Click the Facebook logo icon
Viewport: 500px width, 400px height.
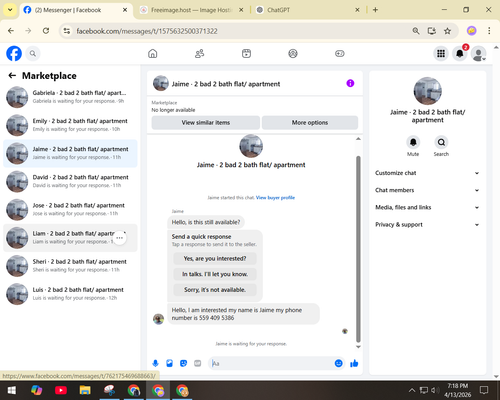[x=14, y=53]
